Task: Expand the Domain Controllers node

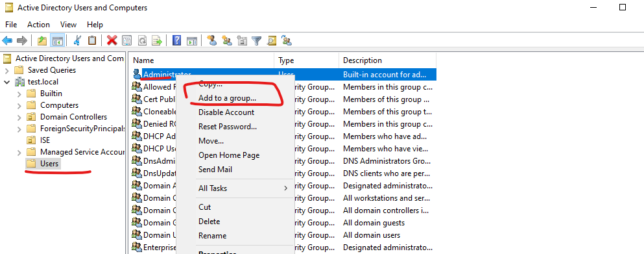Action: click(x=19, y=118)
